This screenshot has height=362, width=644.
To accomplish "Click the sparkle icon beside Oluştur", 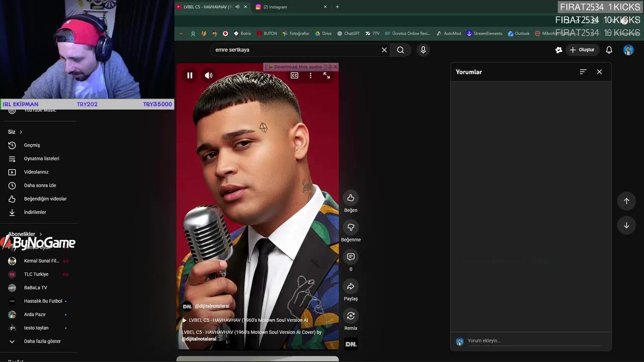I will click(558, 50).
